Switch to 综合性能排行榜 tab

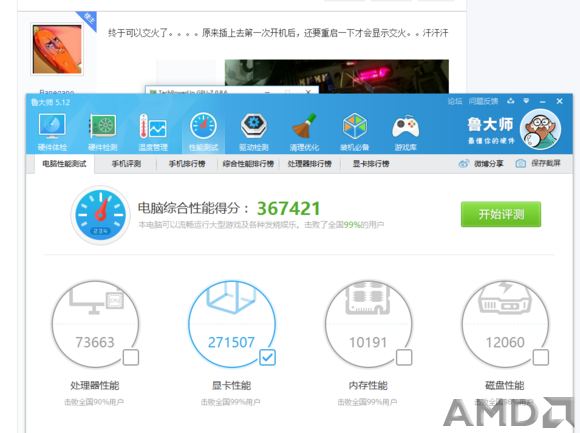coord(248,164)
